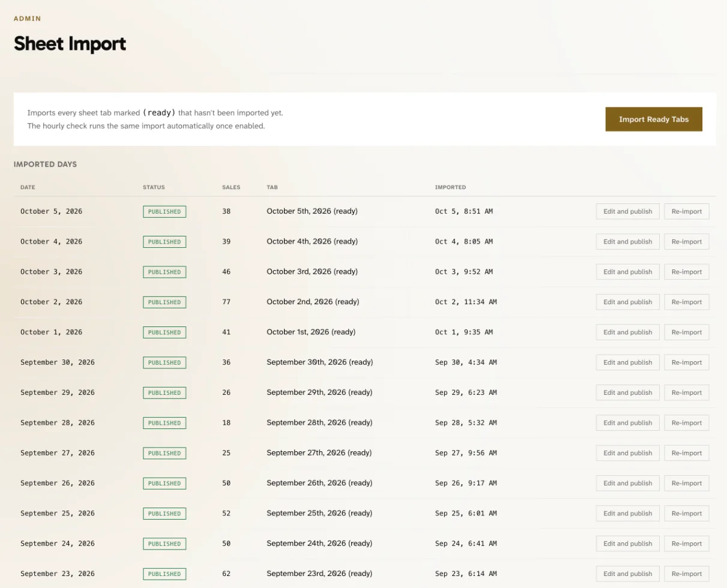Re-import the September 26, 2026 day
727x588 pixels.
(x=686, y=483)
